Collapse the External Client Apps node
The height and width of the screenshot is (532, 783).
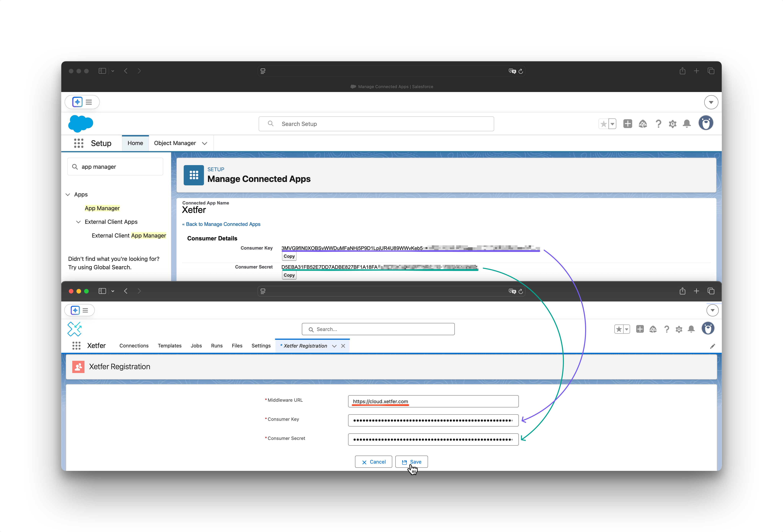(79, 222)
